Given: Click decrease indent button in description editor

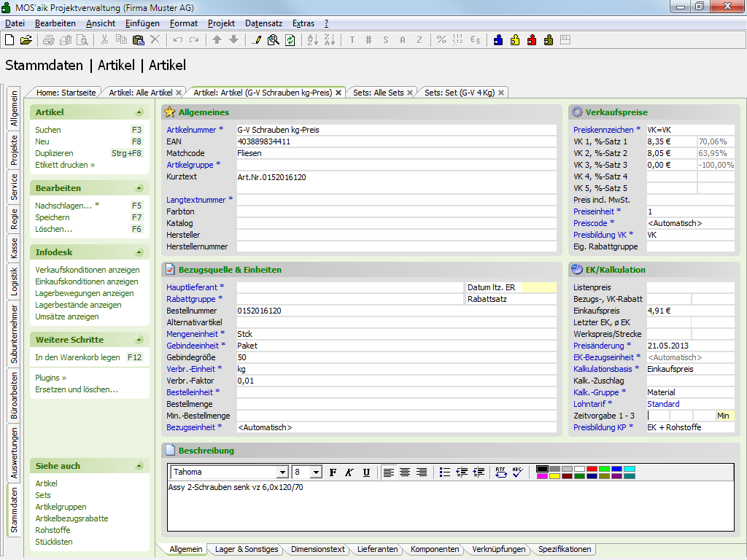Looking at the screenshot, I should point(462,472).
